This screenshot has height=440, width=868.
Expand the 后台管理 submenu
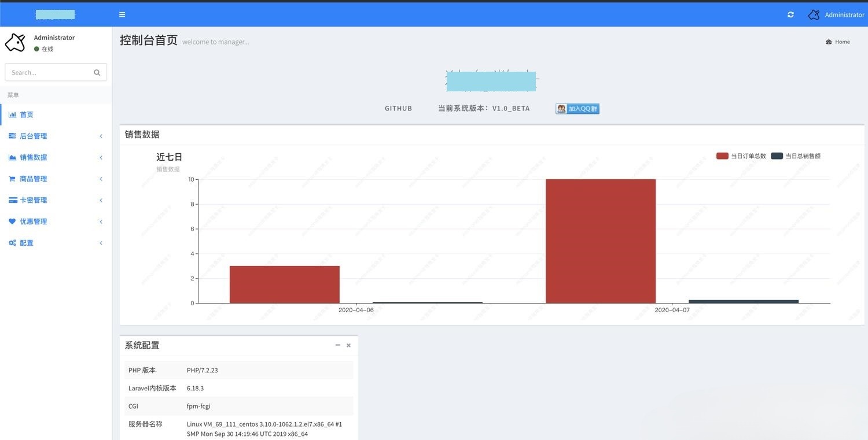(x=35, y=136)
